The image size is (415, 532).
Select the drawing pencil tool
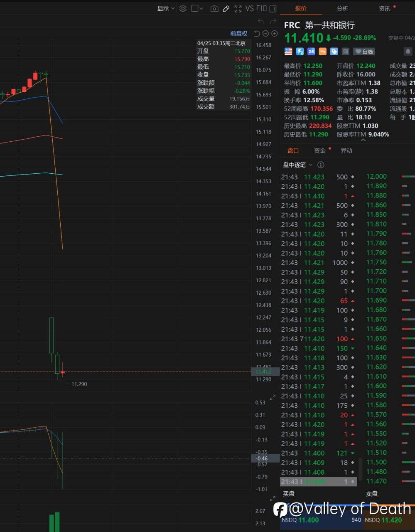(x=226, y=8)
